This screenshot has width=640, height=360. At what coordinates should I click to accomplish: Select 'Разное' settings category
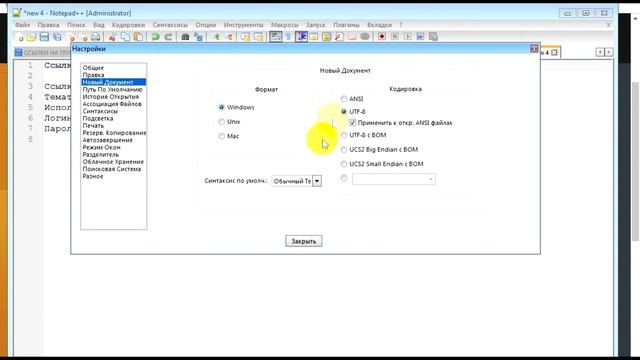pyautogui.click(x=93, y=176)
